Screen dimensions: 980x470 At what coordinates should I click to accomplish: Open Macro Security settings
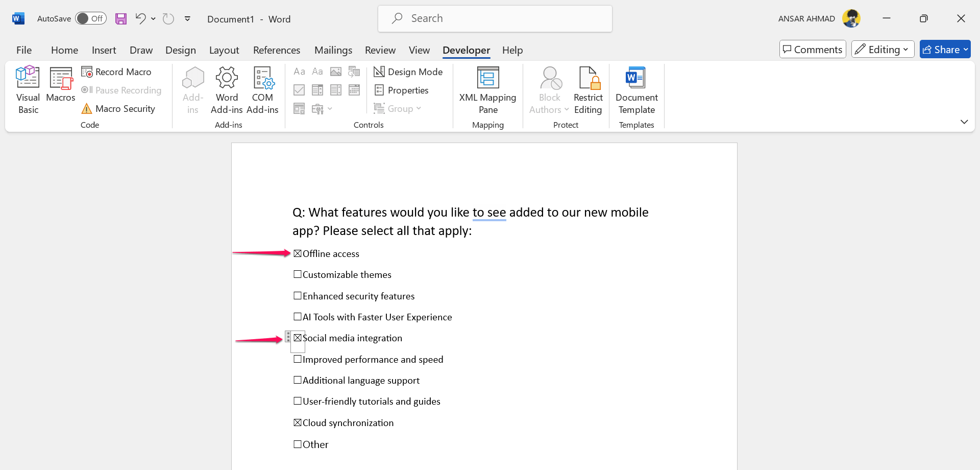118,109
